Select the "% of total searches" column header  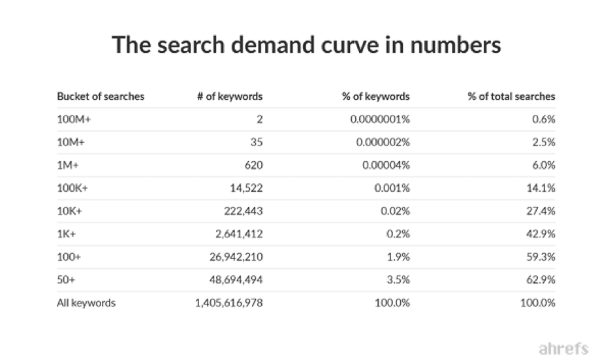point(511,97)
